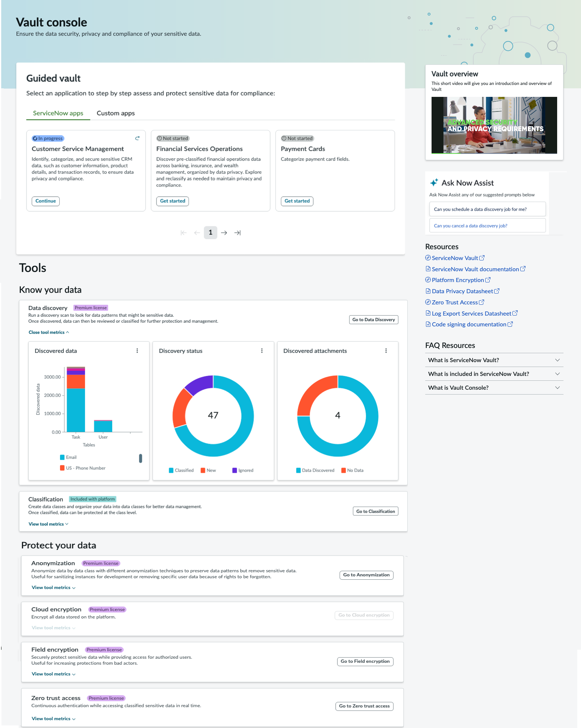
Task: Expand View tool metrics under Field encryption
Action: 54,674
